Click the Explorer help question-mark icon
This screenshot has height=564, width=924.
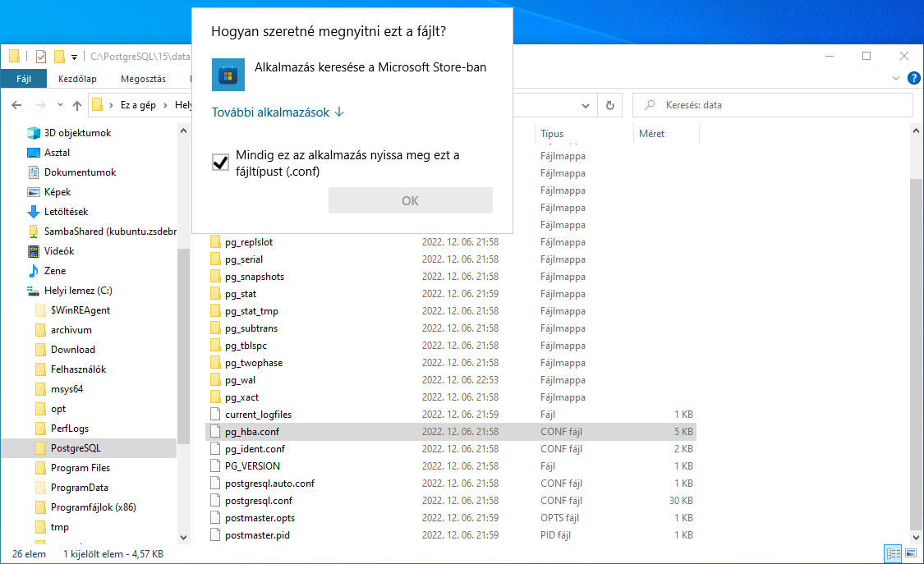[x=913, y=78]
